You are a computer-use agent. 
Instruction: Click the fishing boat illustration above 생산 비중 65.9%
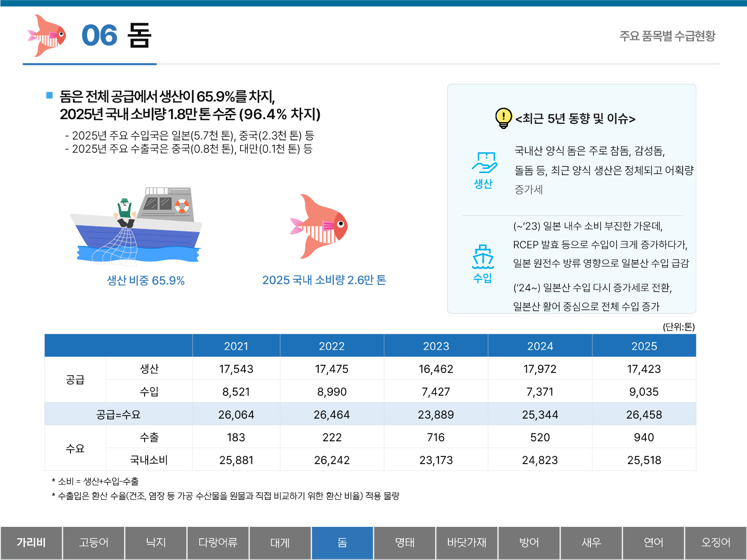(136, 226)
